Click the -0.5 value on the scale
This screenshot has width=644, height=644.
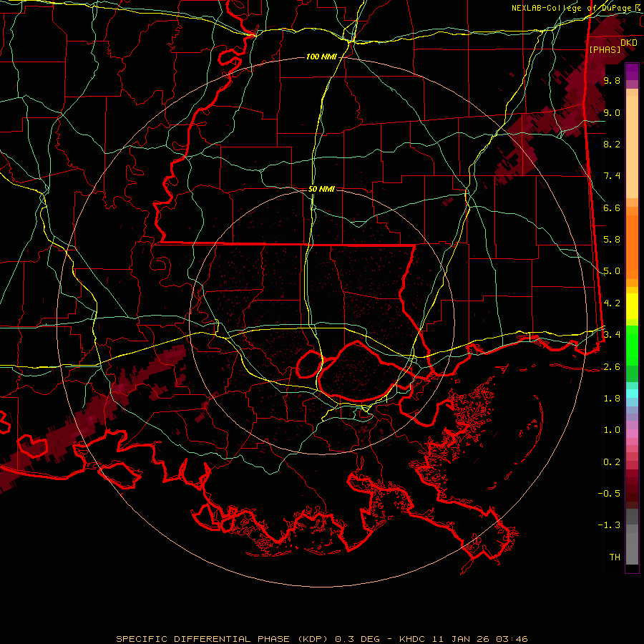click(609, 494)
